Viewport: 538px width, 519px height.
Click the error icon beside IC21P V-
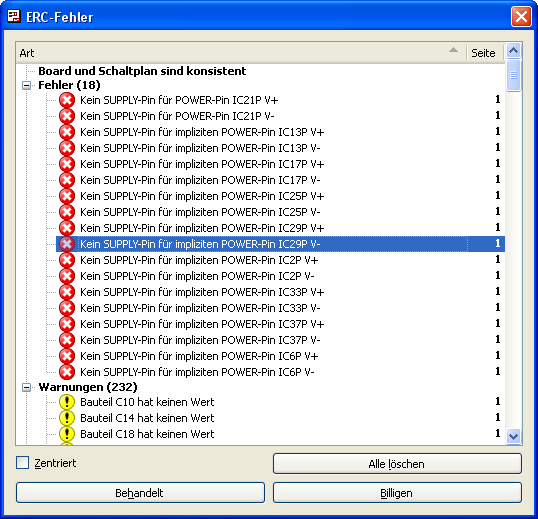tap(67, 116)
